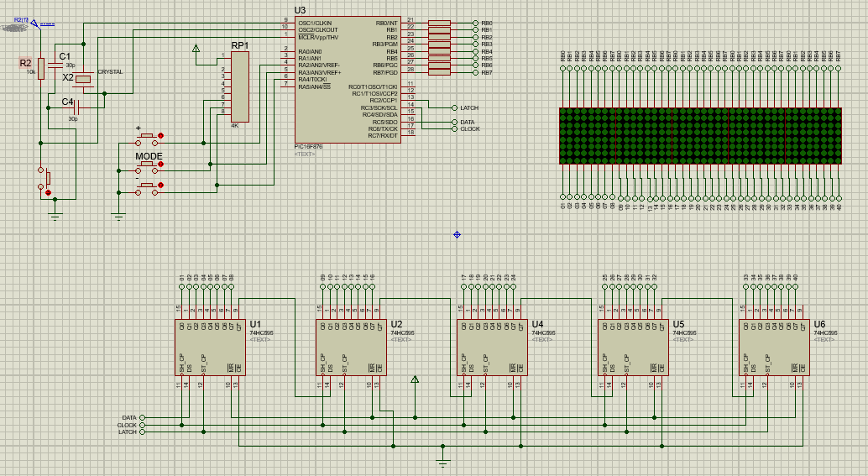This screenshot has height=476, width=868.
Task: Click the 'CRYSTAL' value label
Action: (110, 72)
